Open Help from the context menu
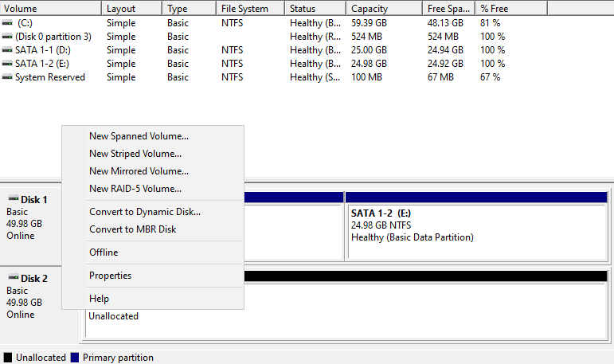 [x=153, y=299]
